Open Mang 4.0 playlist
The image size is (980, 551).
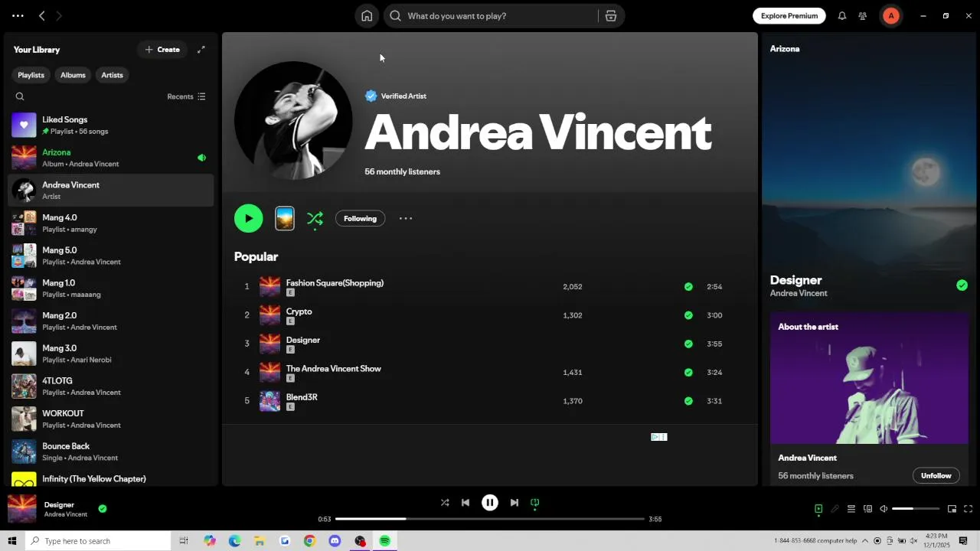click(110, 223)
